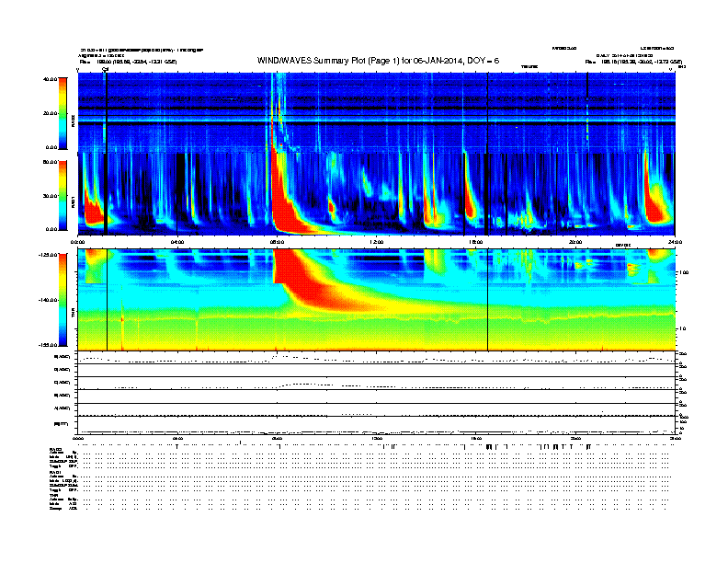Click 12:00 tick below the RAD1 spectrogram

(377, 242)
